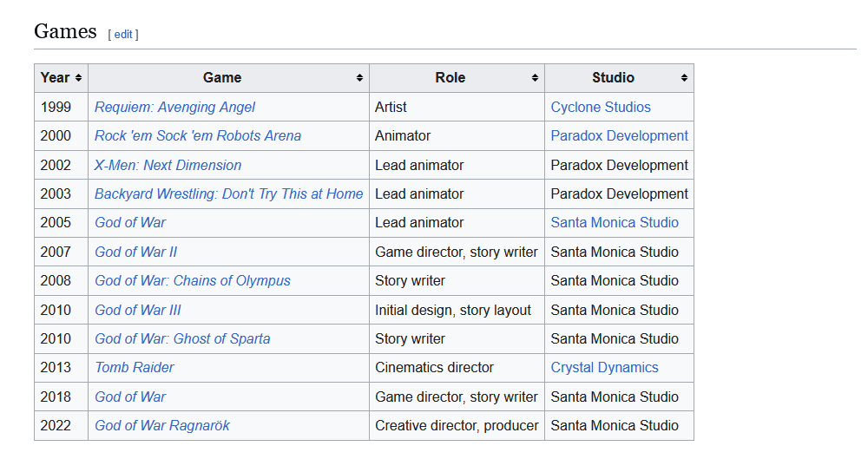
Task: Open the 2018 God of War link
Action: click(x=130, y=397)
